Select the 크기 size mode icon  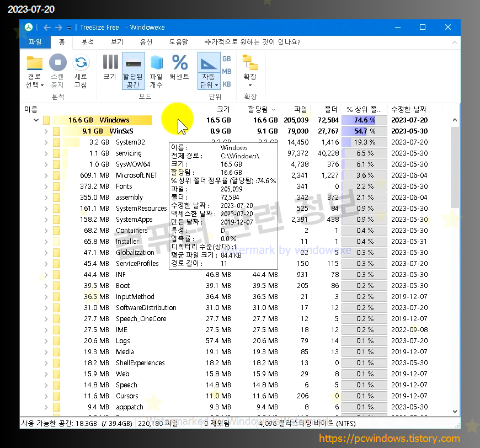(x=110, y=62)
